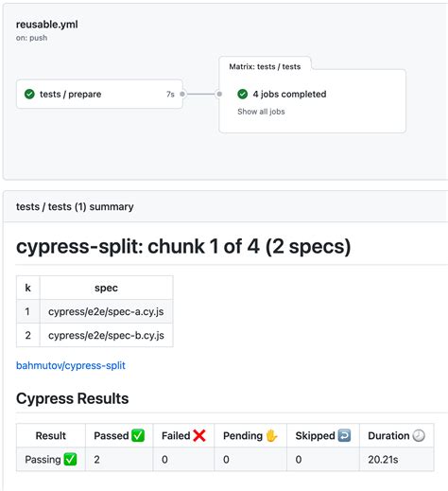Click the 20.21s duration value cell

click(396, 459)
